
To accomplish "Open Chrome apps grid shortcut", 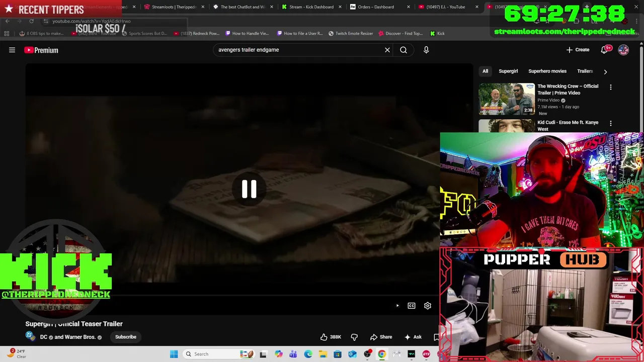I will 7,33.
